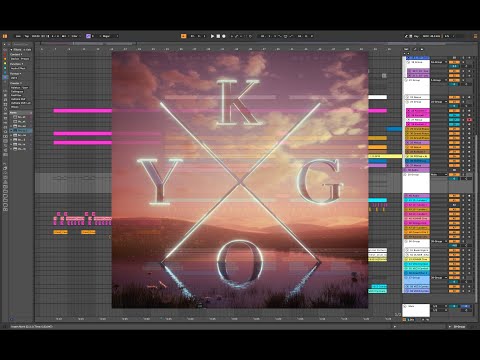Open the global quantization '1 Bar' dropdown
The width and height of the screenshot is (480, 360).
click(x=75, y=36)
